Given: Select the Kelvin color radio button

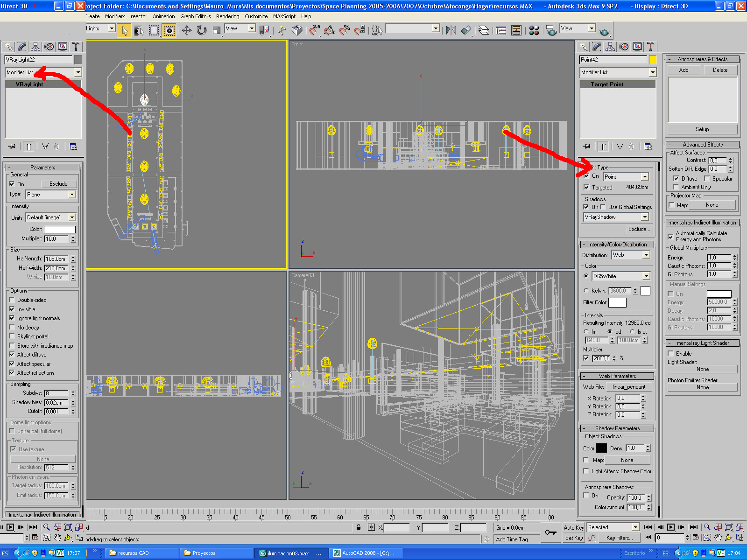Looking at the screenshot, I should (x=586, y=291).
